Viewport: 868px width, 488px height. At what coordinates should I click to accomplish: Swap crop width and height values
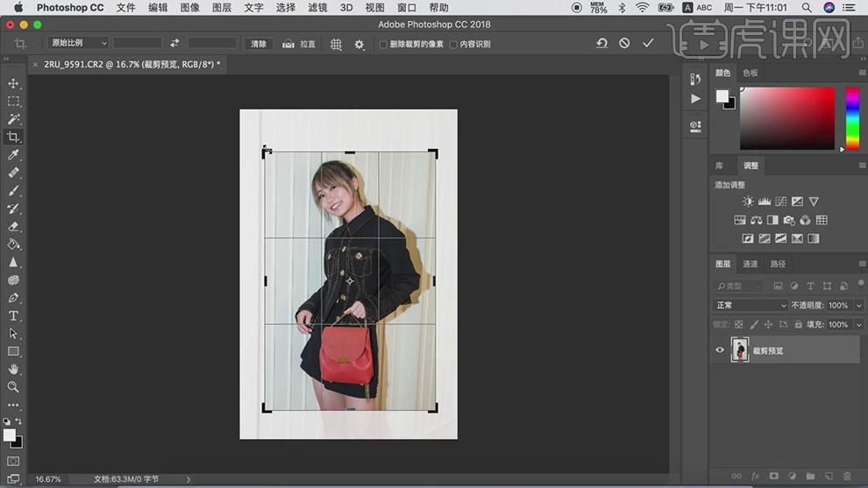(x=174, y=43)
